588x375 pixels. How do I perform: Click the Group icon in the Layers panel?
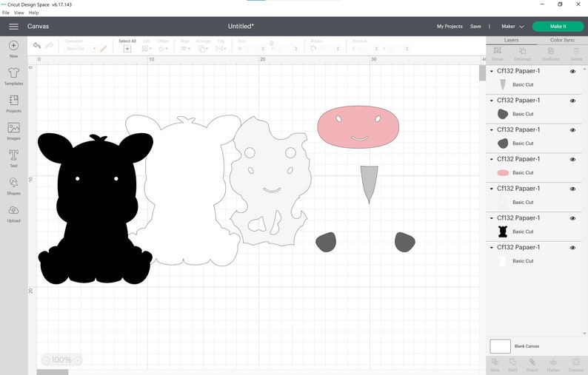(497, 50)
